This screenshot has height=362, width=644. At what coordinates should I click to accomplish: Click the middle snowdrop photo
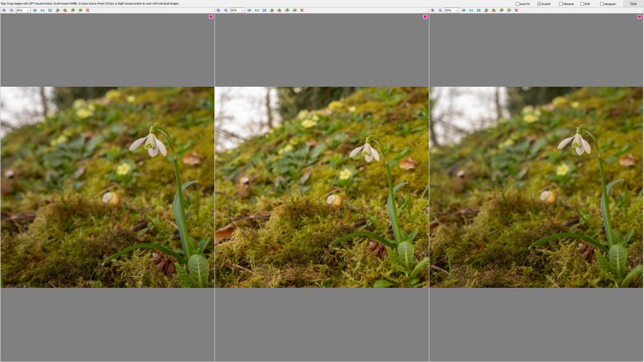click(x=321, y=187)
